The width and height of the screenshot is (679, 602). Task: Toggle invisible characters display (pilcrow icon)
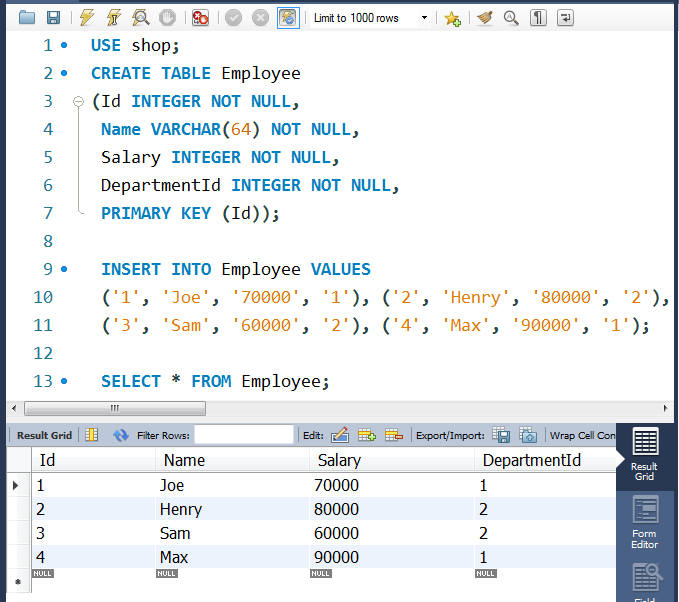tap(538, 18)
